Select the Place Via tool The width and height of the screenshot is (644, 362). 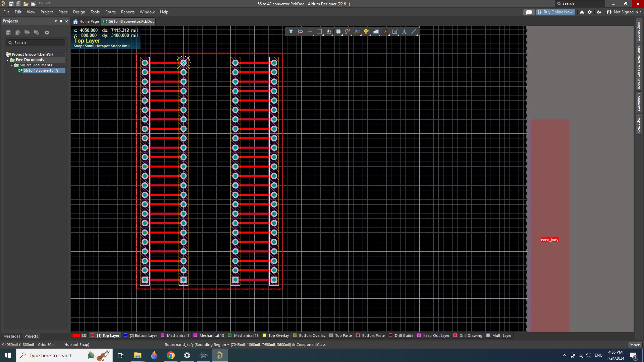coord(366,32)
